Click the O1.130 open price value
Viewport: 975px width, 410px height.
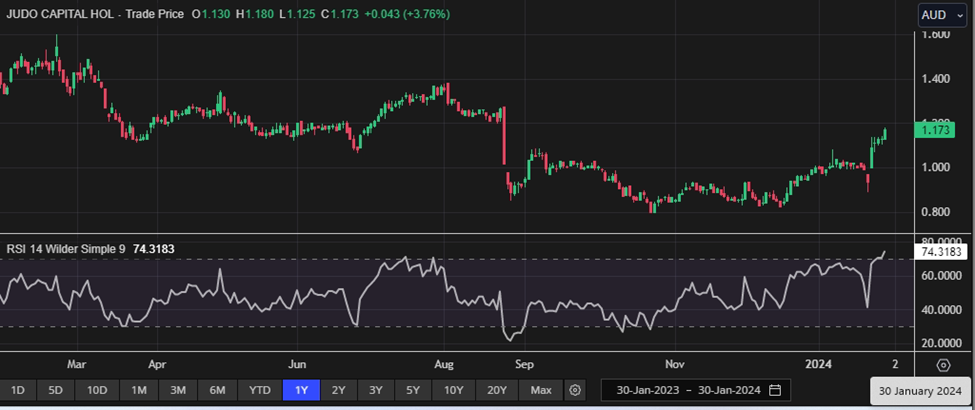(211, 14)
